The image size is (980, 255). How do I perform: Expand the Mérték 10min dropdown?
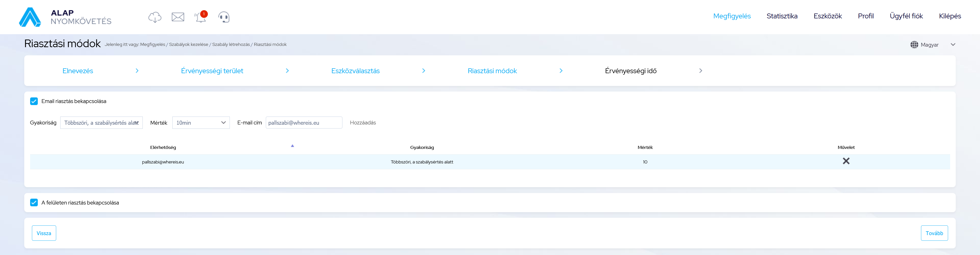click(200, 123)
